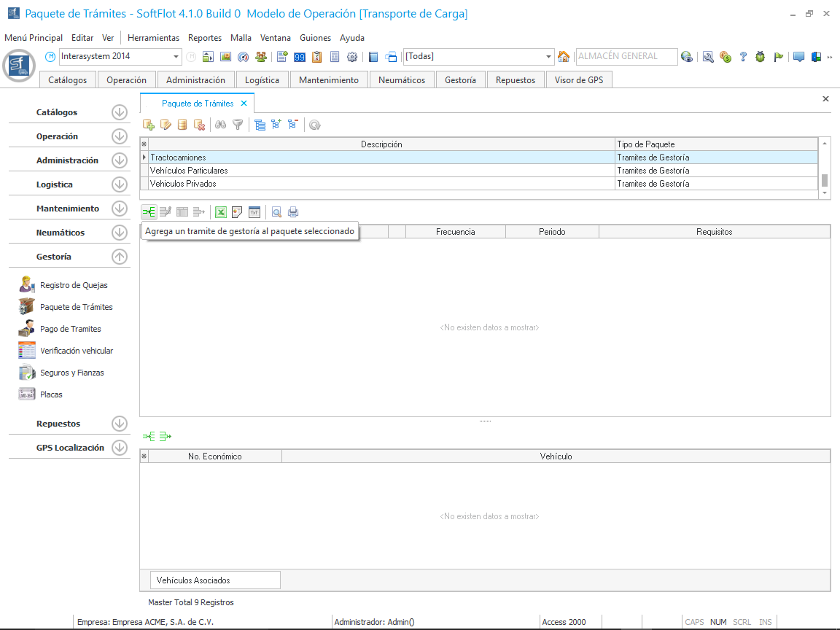
Task: Open the Interasystem 2014 dropdown
Action: [x=176, y=57]
